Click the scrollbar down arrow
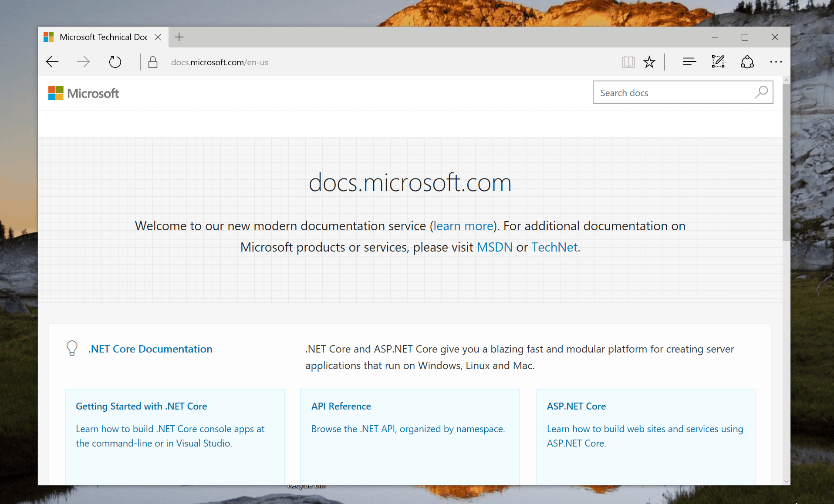Screen dimensions: 834x504 [x=786, y=481]
